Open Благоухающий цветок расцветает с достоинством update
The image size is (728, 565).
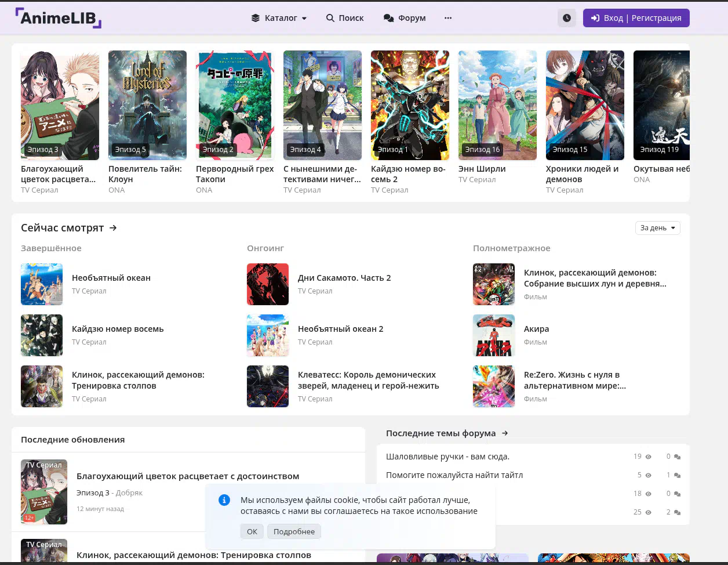tap(188, 476)
